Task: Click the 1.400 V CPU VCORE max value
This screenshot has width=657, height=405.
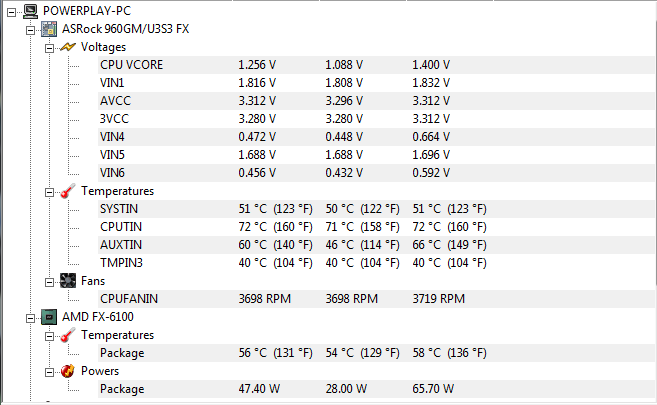Action: coord(431,65)
